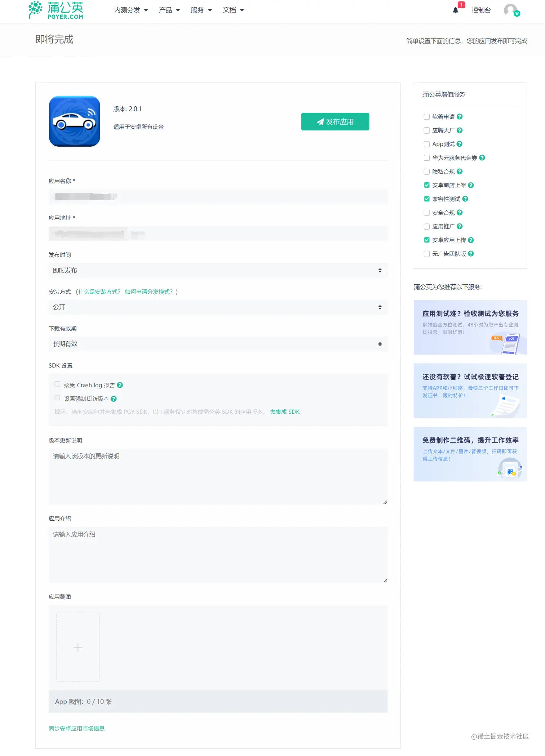Check the 软著申请 checkbox

point(427,117)
